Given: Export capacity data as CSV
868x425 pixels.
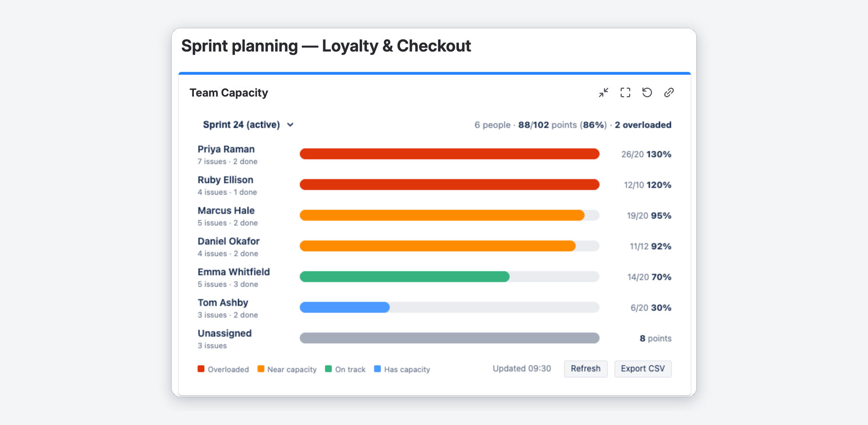Looking at the screenshot, I should 643,369.
